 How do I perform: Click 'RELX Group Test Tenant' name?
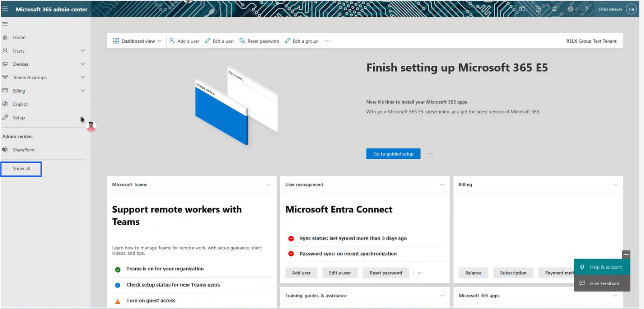click(x=591, y=41)
